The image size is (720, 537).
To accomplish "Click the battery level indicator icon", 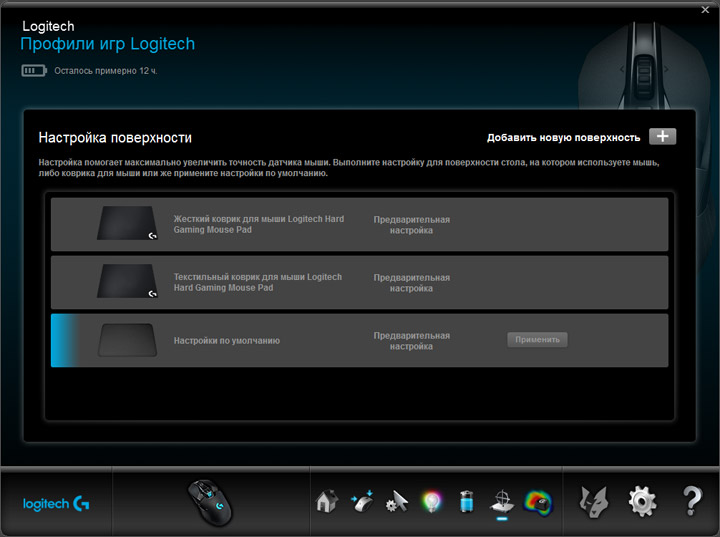I will tap(34, 71).
